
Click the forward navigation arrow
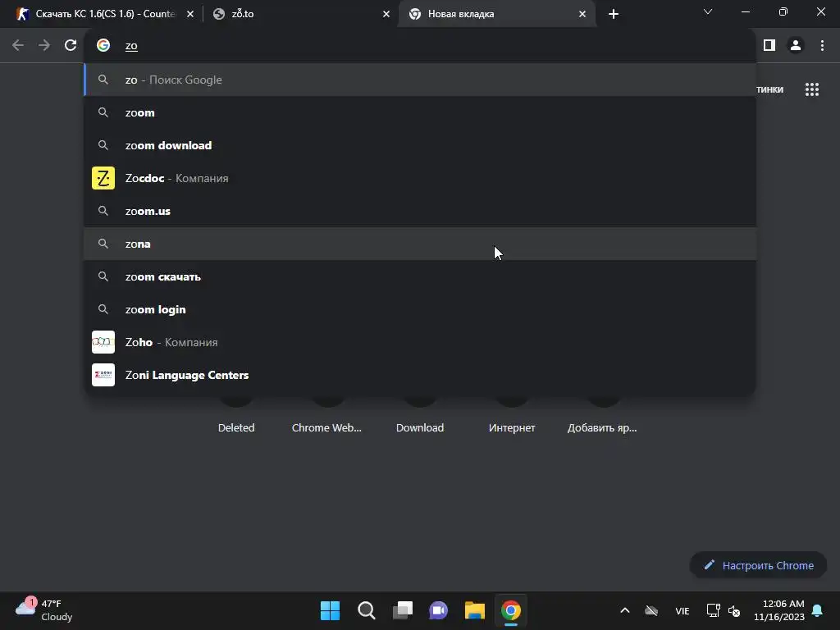pos(44,46)
